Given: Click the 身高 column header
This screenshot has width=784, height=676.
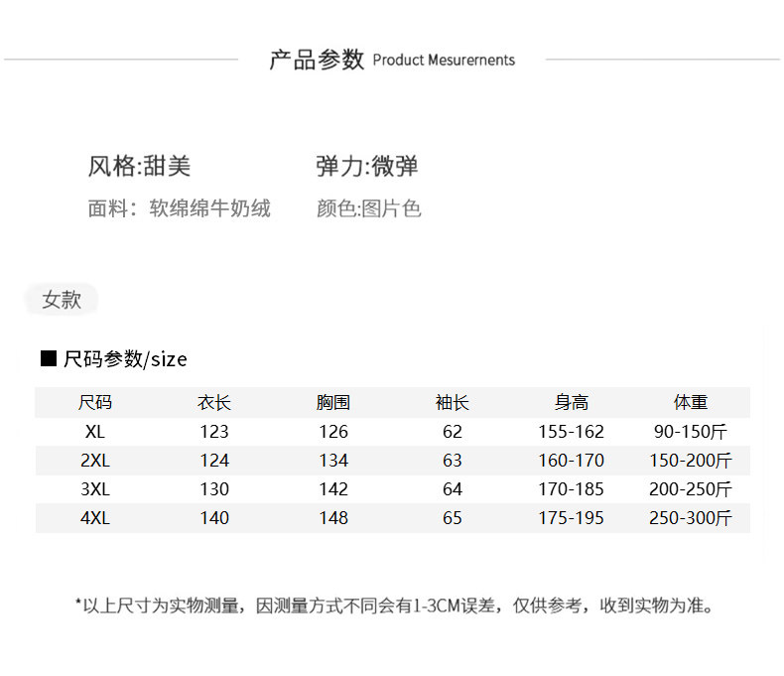Looking at the screenshot, I should tap(571, 402).
